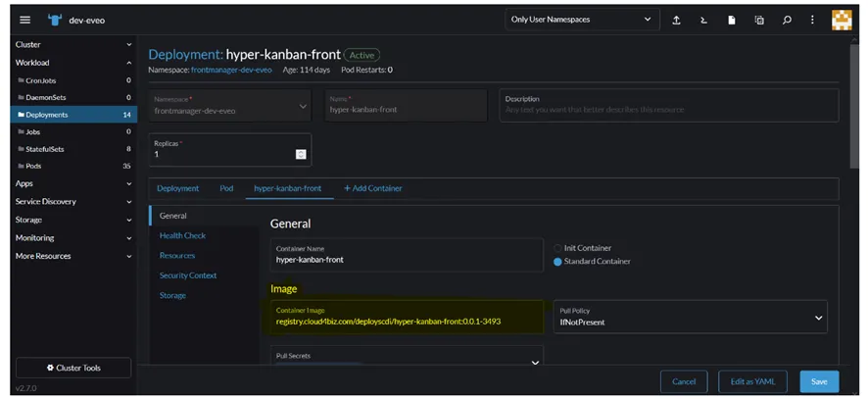The height and width of the screenshot is (399, 868).
Task: Expand the Monitoring sidebar section
Action: click(73, 238)
